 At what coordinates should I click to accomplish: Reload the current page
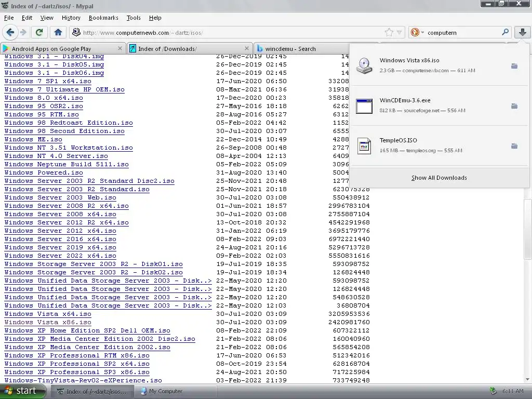pos(39,33)
